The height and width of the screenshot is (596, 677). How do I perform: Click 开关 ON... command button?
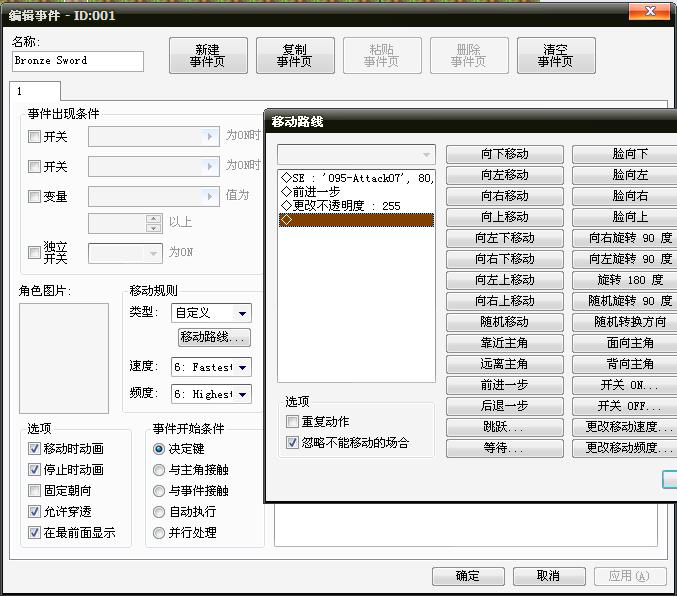click(x=625, y=385)
